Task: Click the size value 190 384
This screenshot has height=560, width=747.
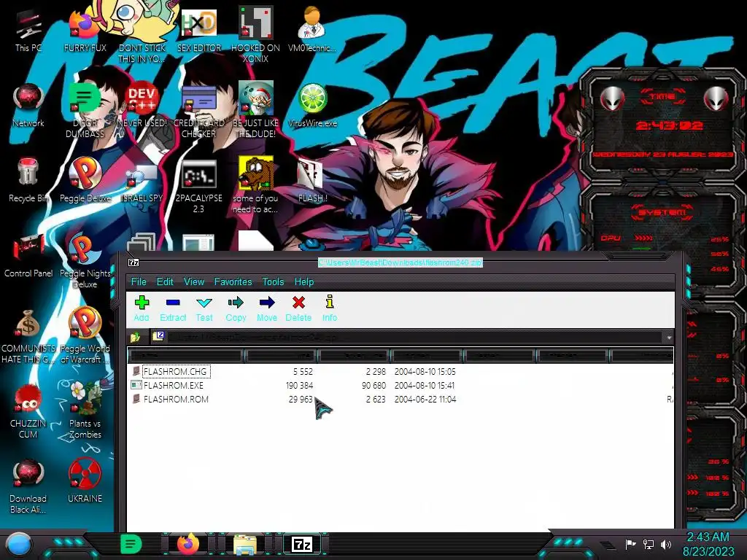Action: pyautogui.click(x=299, y=385)
